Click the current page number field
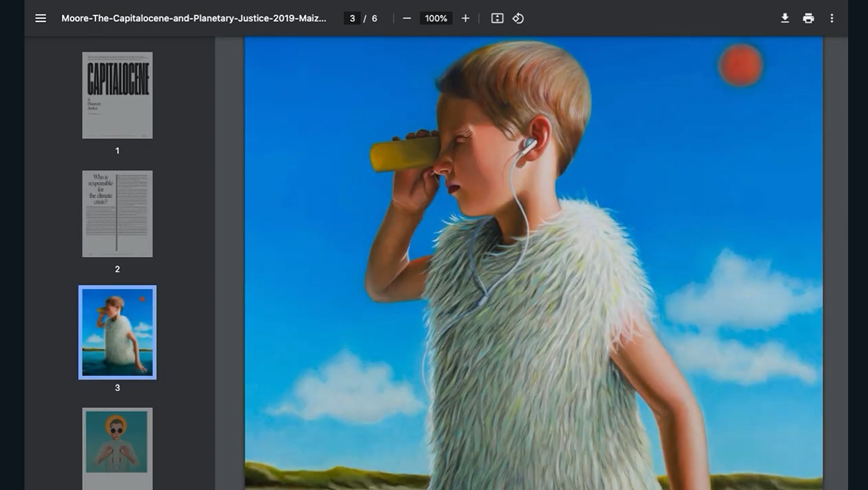Image resolution: width=868 pixels, height=490 pixels. pyautogui.click(x=352, y=18)
